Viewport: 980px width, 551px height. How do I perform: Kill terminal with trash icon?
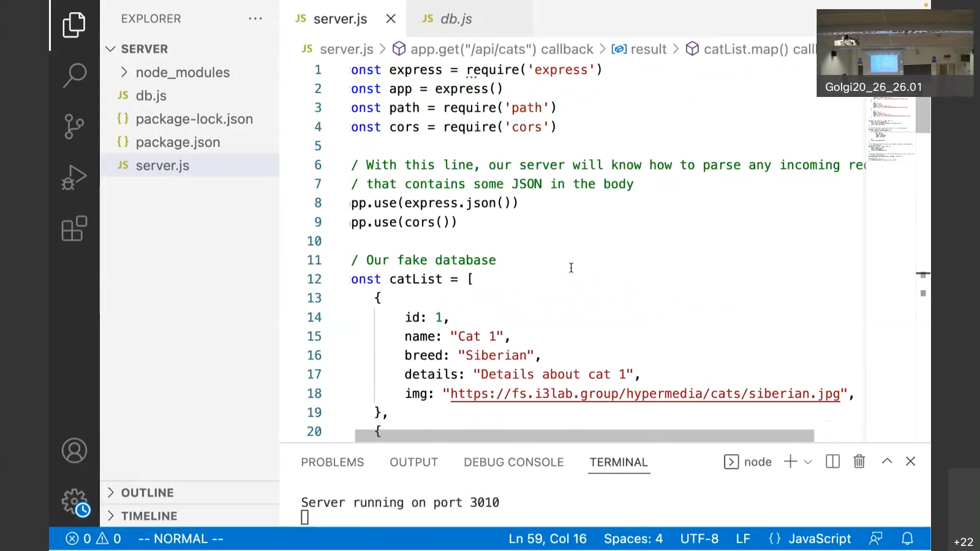[859, 462]
